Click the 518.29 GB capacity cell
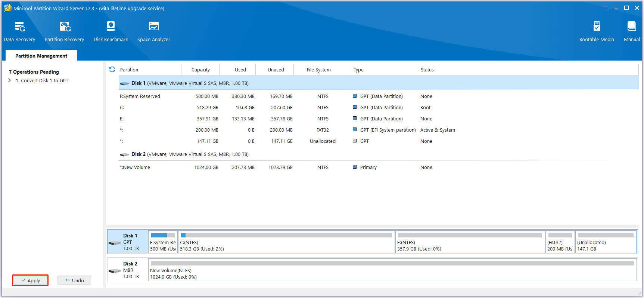 click(x=207, y=107)
